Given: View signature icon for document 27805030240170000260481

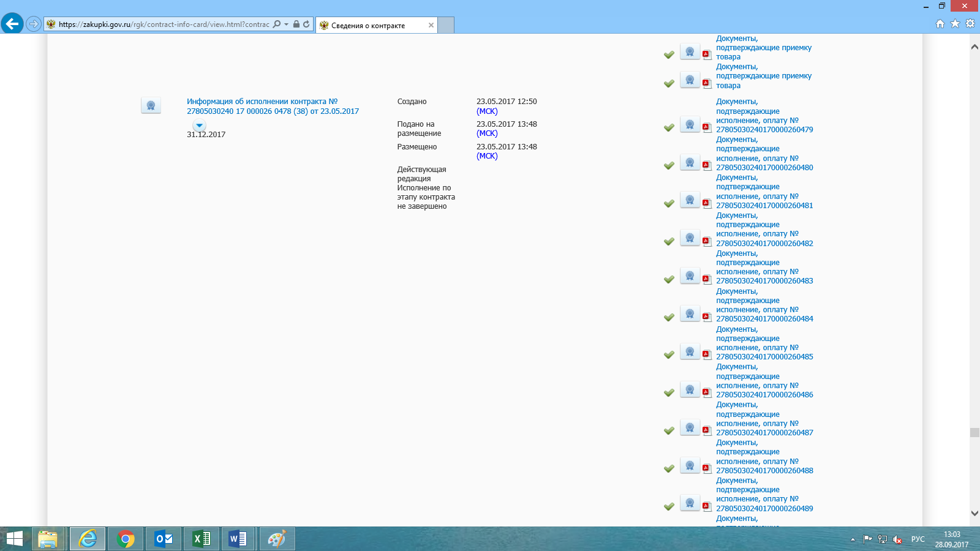Looking at the screenshot, I should pos(690,200).
